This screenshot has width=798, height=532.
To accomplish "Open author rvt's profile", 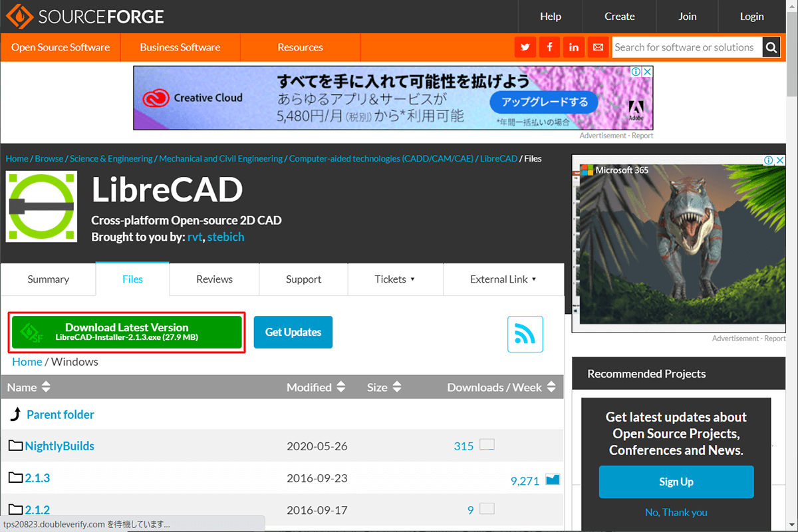I will (196, 237).
